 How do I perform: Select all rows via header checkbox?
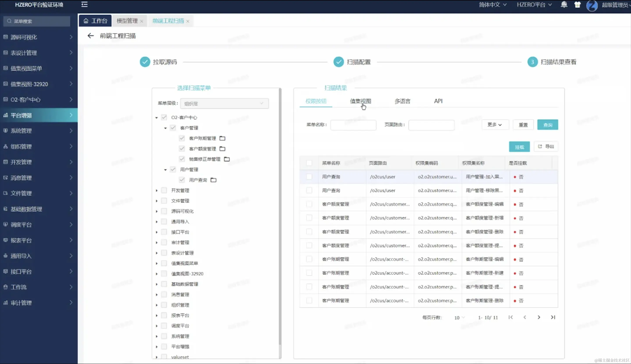(309, 163)
